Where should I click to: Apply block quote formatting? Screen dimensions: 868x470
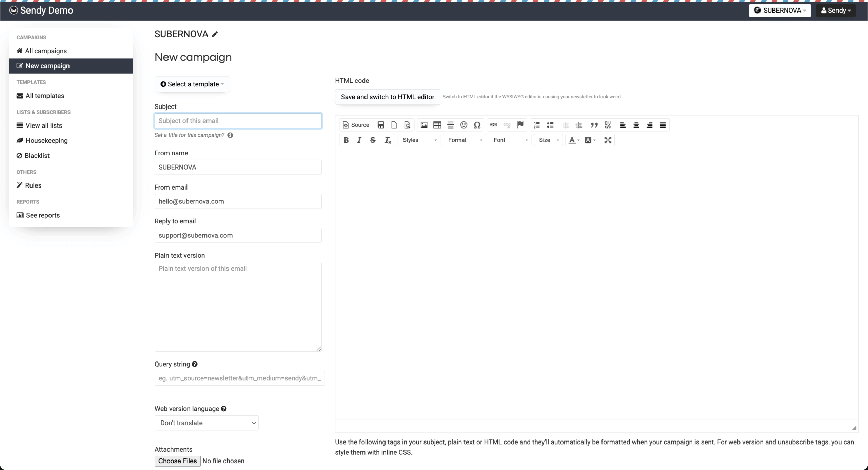(x=594, y=125)
